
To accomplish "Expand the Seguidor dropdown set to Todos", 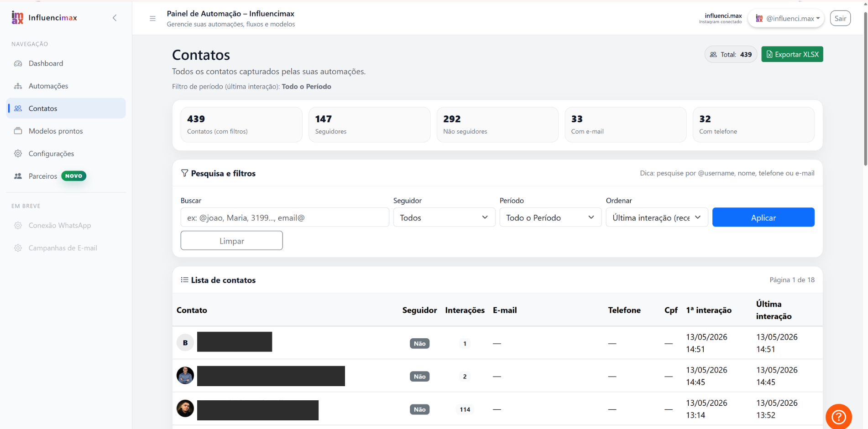I will (444, 217).
